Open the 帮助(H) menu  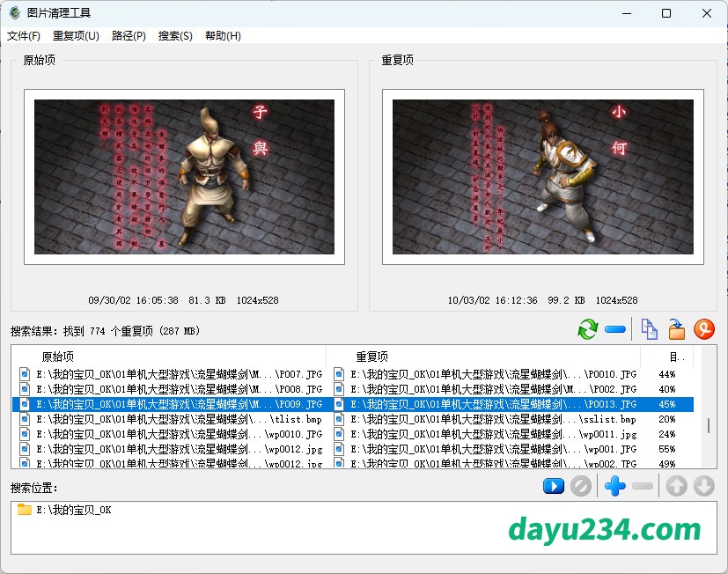click(223, 36)
